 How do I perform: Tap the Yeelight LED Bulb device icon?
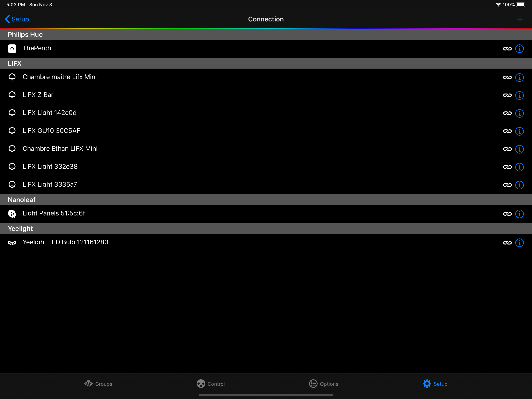12,243
